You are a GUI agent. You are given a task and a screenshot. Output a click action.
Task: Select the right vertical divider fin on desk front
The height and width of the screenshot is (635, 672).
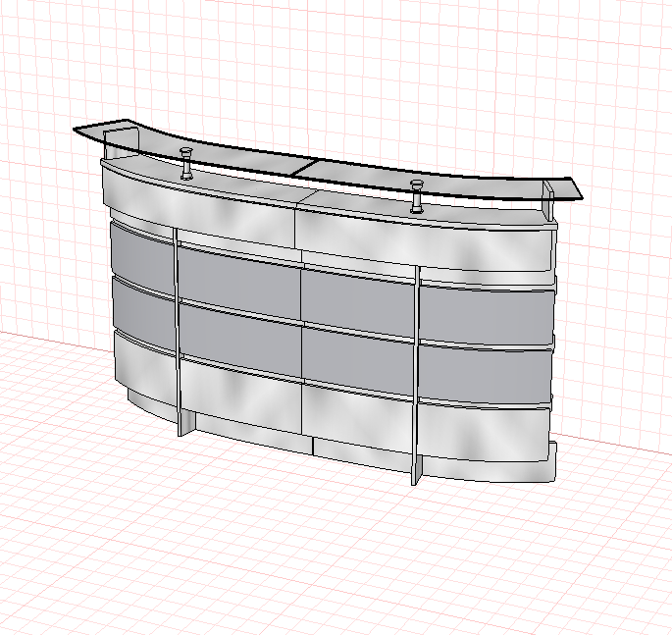pos(417,376)
